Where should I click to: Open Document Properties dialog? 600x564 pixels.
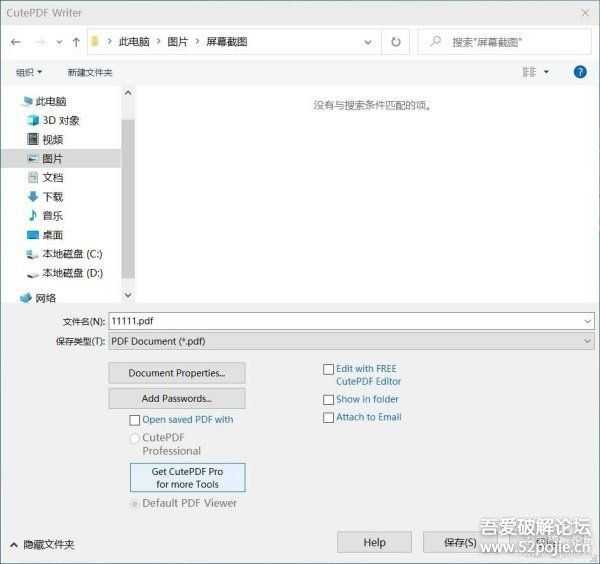coord(177,373)
